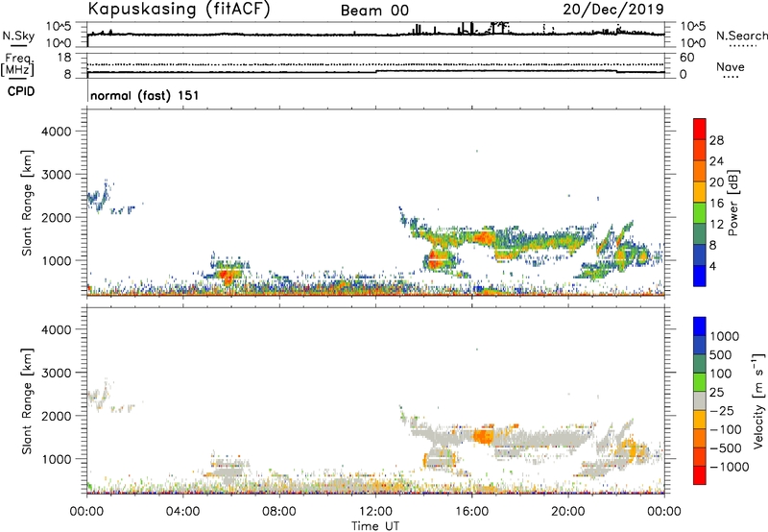Click the "Nave" legend label
The height and width of the screenshot is (532, 768).
[x=731, y=67]
